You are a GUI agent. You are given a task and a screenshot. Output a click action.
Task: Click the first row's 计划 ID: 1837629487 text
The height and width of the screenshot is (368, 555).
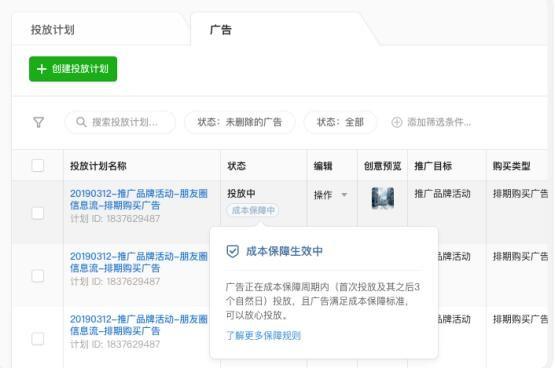point(115,219)
